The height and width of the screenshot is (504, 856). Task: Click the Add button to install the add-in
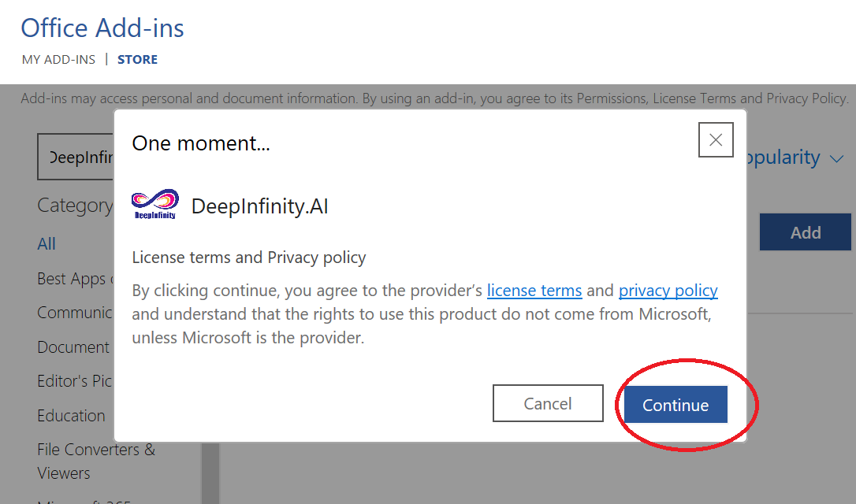pos(805,232)
